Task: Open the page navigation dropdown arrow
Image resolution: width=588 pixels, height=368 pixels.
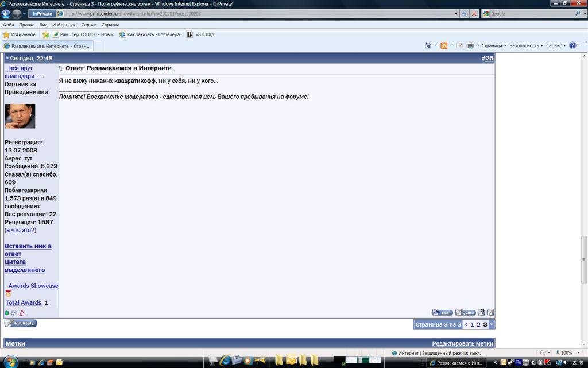Action: click(492, 325)
